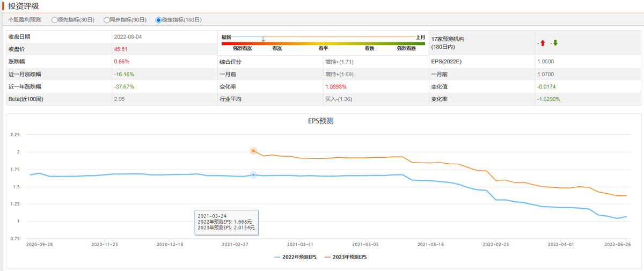This screenshot has height=271, width=644.
Task: Click the Beta(近100周) row label
Action: tap(26, 99)
